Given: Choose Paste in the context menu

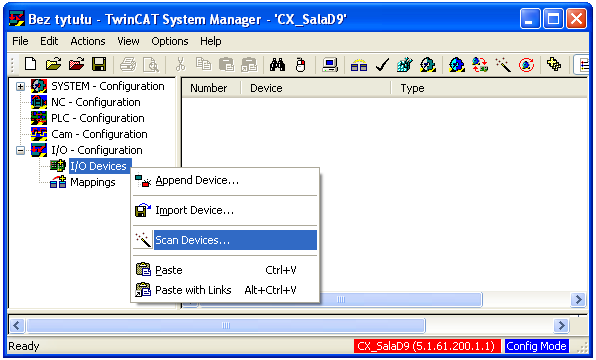Looking at the screenshot, I should (225, 270).
